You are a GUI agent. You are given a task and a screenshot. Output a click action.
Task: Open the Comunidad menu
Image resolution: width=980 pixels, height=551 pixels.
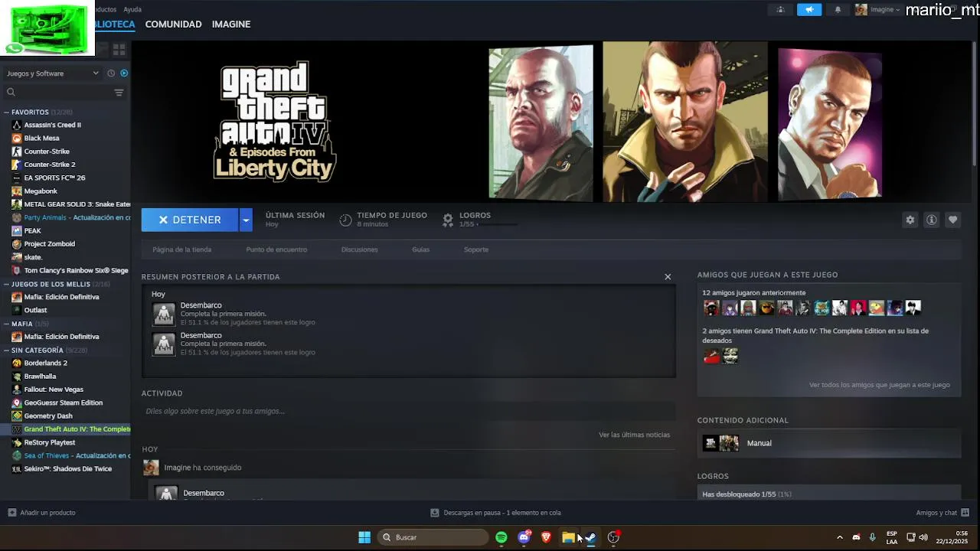coord(174,24)
